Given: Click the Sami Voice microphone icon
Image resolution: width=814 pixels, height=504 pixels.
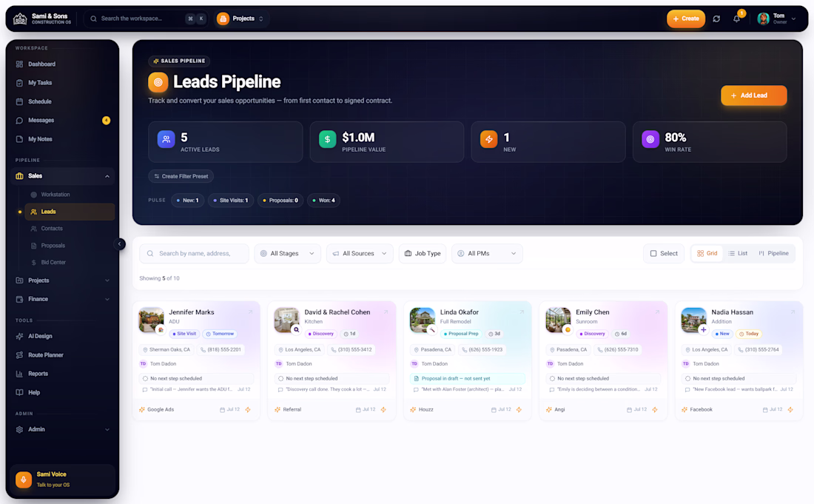Looking at the screenshot, I should click(x=24, y=480).
